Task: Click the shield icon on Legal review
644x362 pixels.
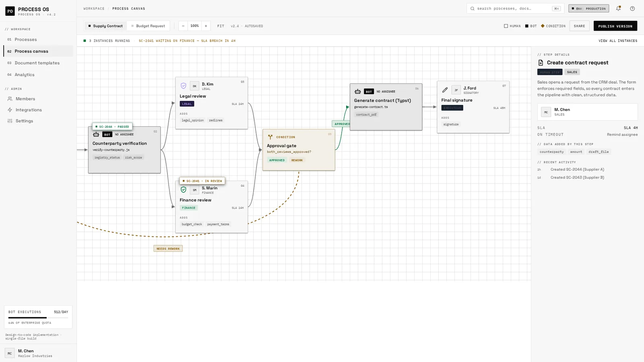Action: [184, 86]
